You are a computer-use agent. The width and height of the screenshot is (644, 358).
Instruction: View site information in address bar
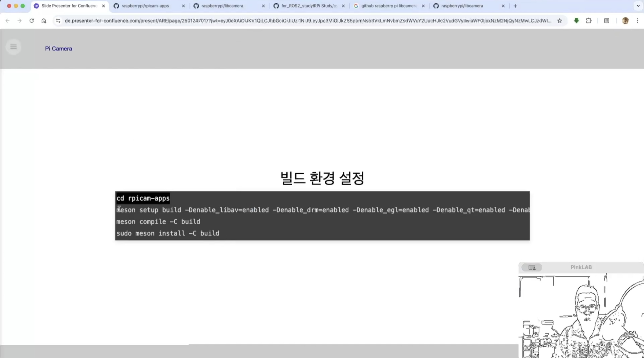(58, 21)
